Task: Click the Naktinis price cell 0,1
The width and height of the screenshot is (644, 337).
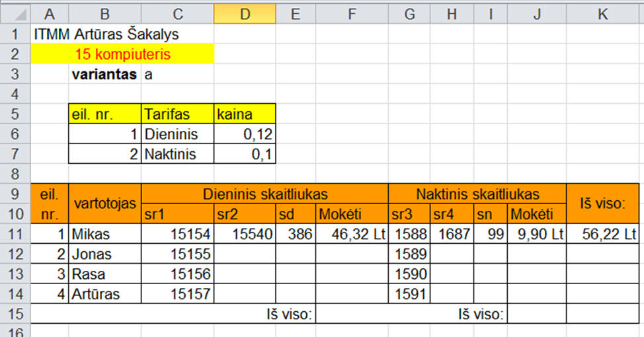Action: [x=245, y=154]
